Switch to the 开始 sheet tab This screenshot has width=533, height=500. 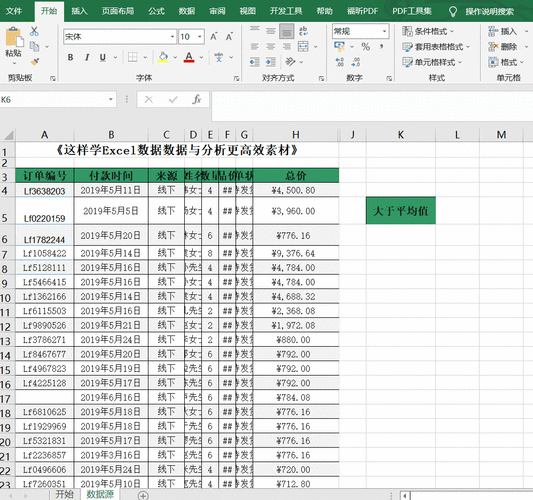coord(64,494)
